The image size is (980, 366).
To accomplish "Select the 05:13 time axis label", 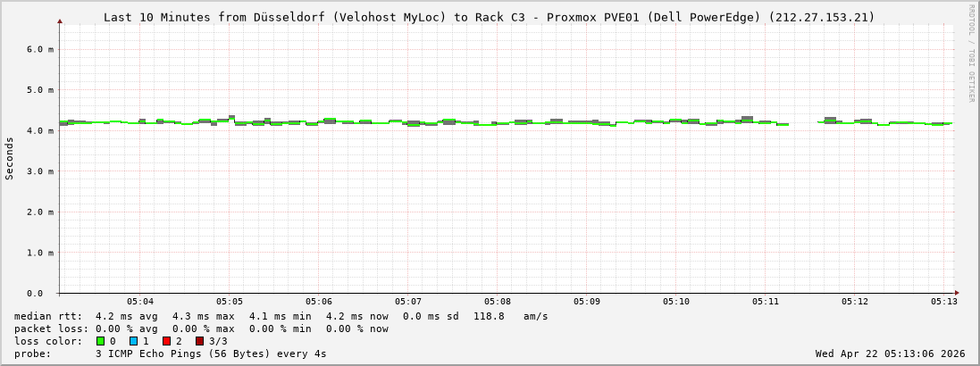I will pyautogui.click(x=944, y=302).
